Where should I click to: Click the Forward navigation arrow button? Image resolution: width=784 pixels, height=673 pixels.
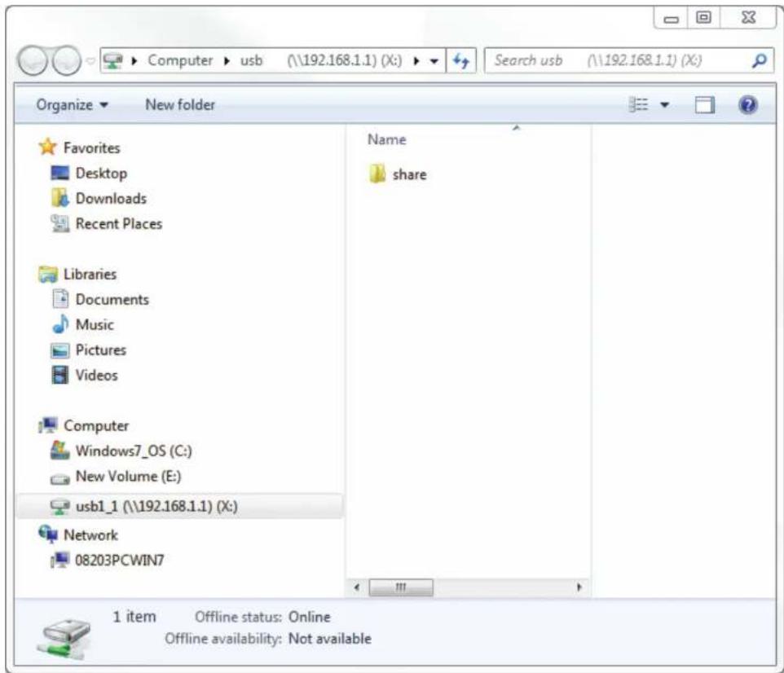coord(67,60)
